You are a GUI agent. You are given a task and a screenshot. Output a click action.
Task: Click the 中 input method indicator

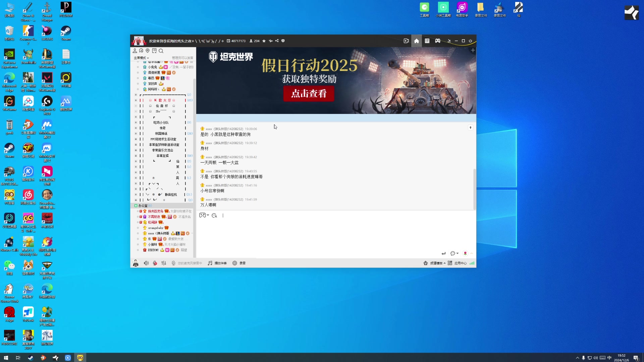click(609, 358)
